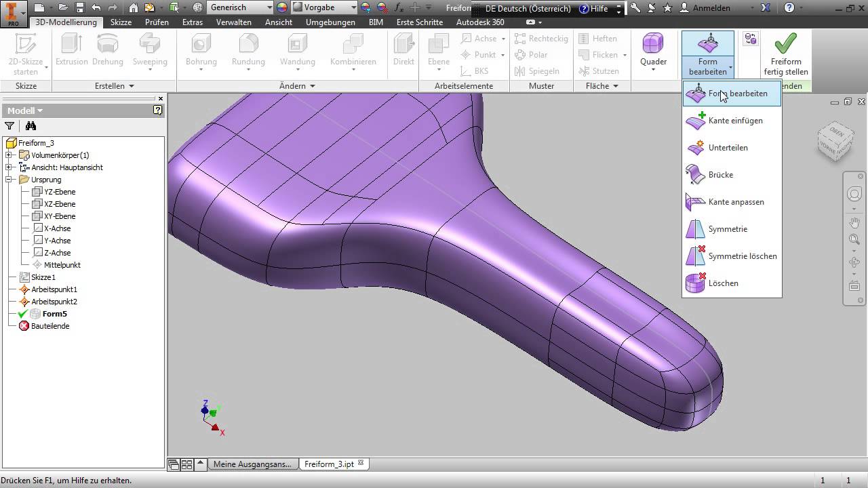Click the Redo arrow icon
868x488 pixels.
(x=113, y=8)
